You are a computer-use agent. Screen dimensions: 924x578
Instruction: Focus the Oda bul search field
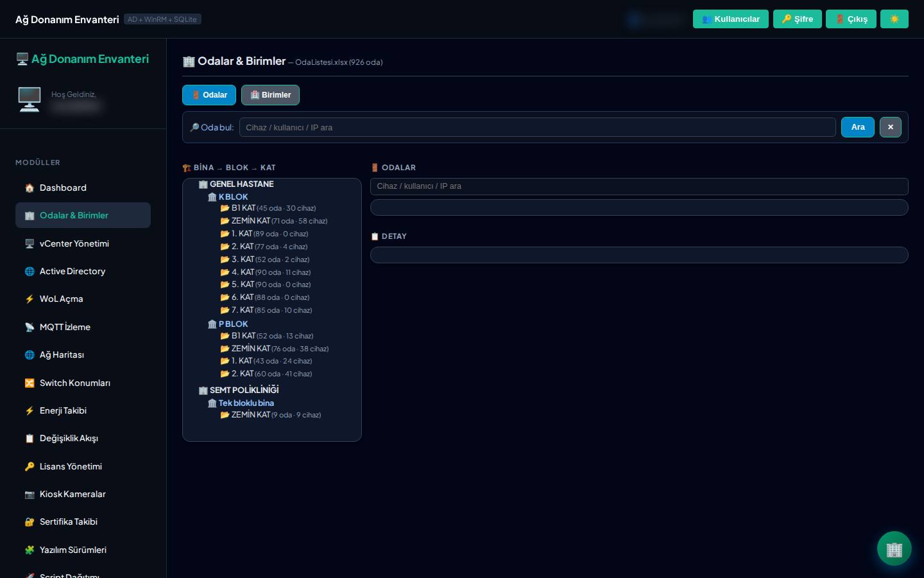538,127
